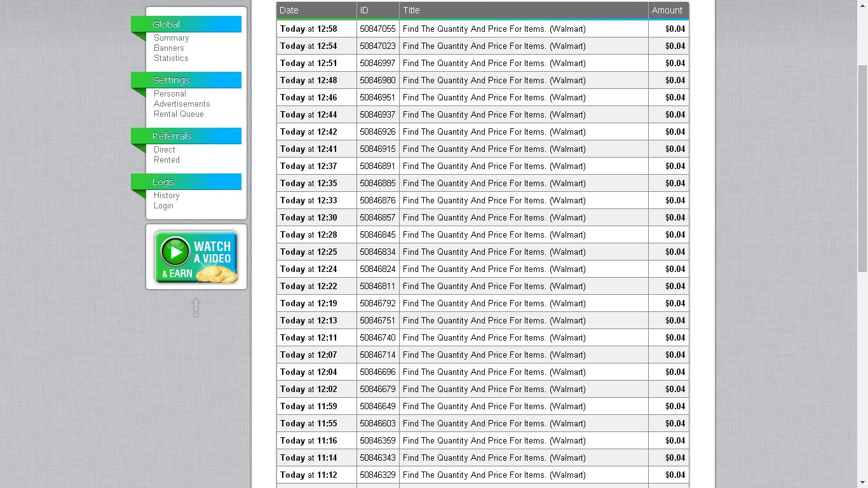Click the gray up-arrow back-to-top icon
Image resolution: width=868 pixels, height=488 pixels.
[196, 308]
